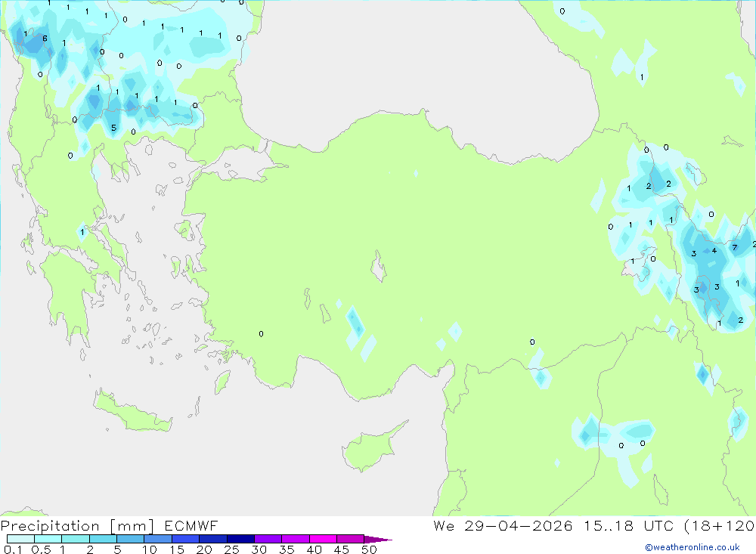
Task: Click the legend label '35'
Action: click(x=287, y=549)
